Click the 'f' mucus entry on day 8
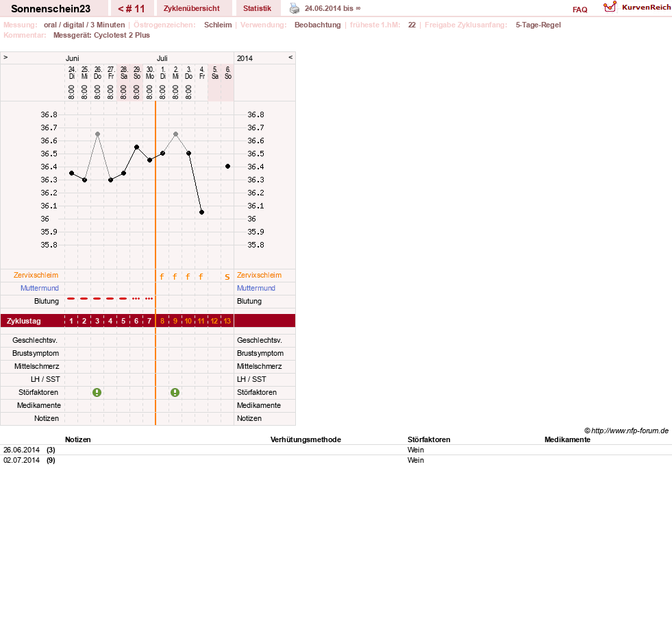Viewport: 672px width, 617px height. [162, 276]
